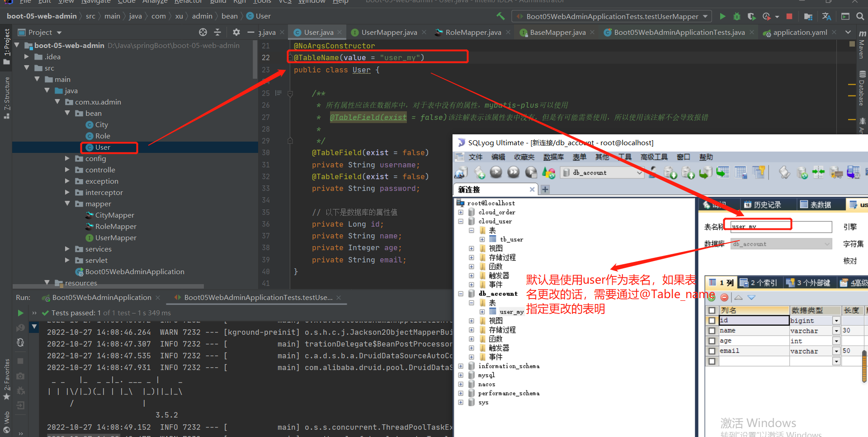Open Database tool window on right edge
The height and width of the screenshot is (437, 868).
pyautogui.click(x=862, y=88)
